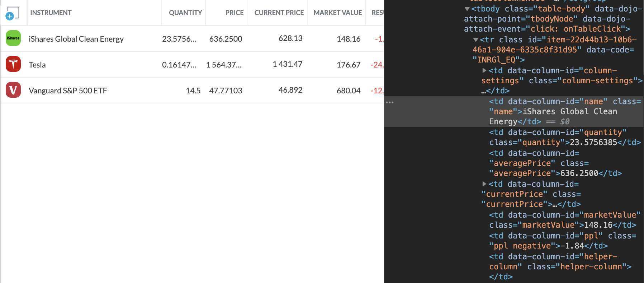Click the Vanguard price 47.77103 cell
The image size is (644, 283).
click(x=226, y=91)
